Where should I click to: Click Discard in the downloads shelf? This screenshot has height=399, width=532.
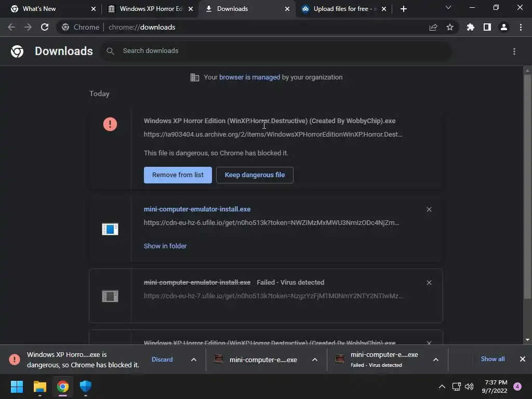162,360
